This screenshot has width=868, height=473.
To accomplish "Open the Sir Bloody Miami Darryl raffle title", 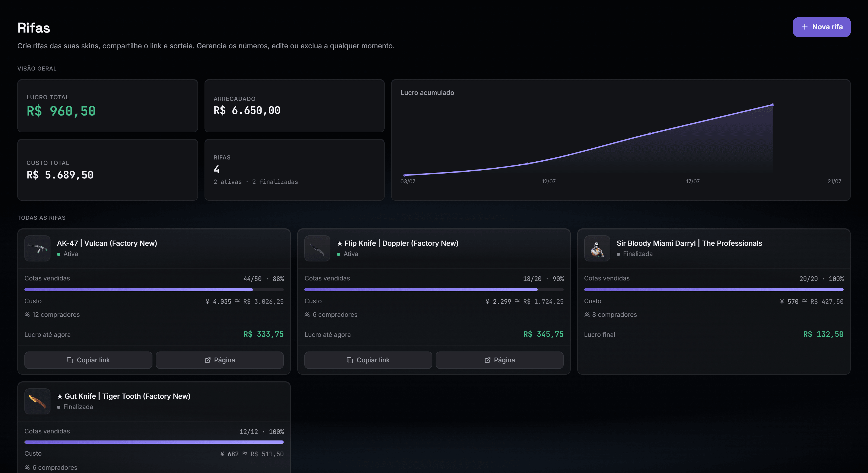I will click(690, 243).
